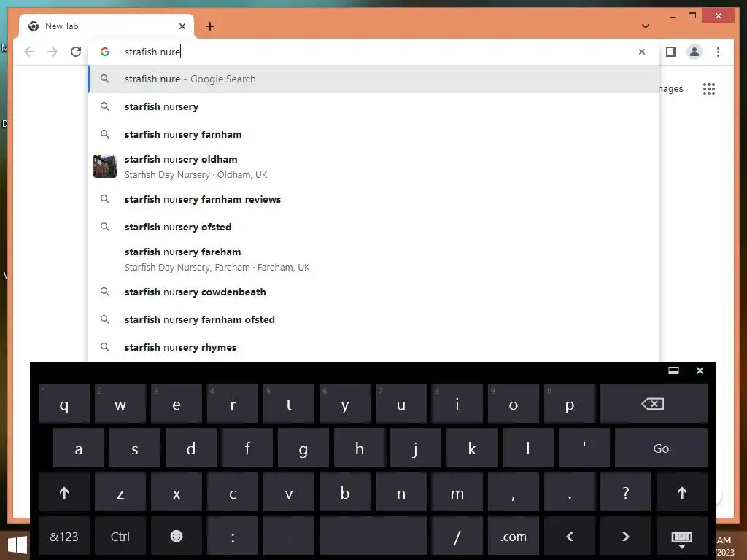Tap the m key
Viewport: 747px width, 560px height.
[457, 492]
